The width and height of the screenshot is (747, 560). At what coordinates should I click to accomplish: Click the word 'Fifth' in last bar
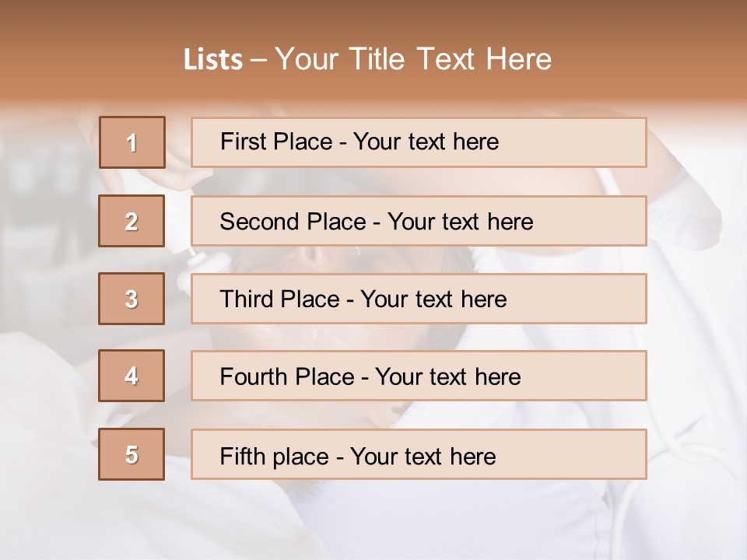(x=242, y=456)
